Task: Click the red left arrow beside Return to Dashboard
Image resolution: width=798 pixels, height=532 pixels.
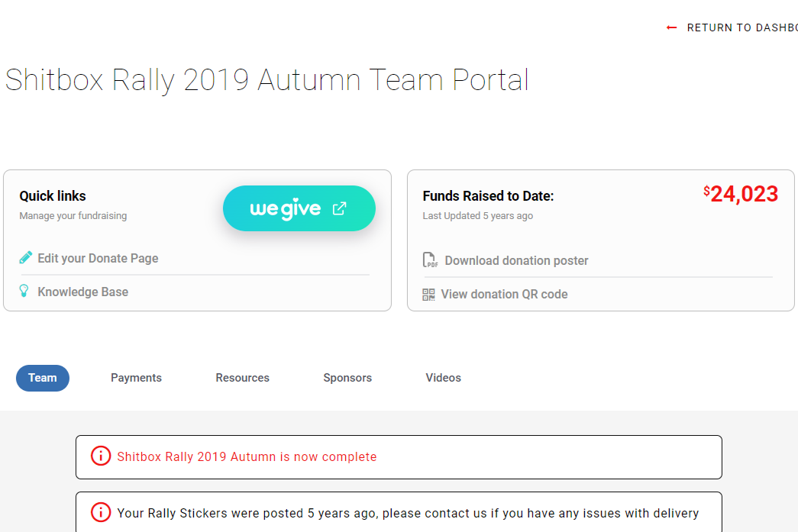Action: [x=671, y=27]
